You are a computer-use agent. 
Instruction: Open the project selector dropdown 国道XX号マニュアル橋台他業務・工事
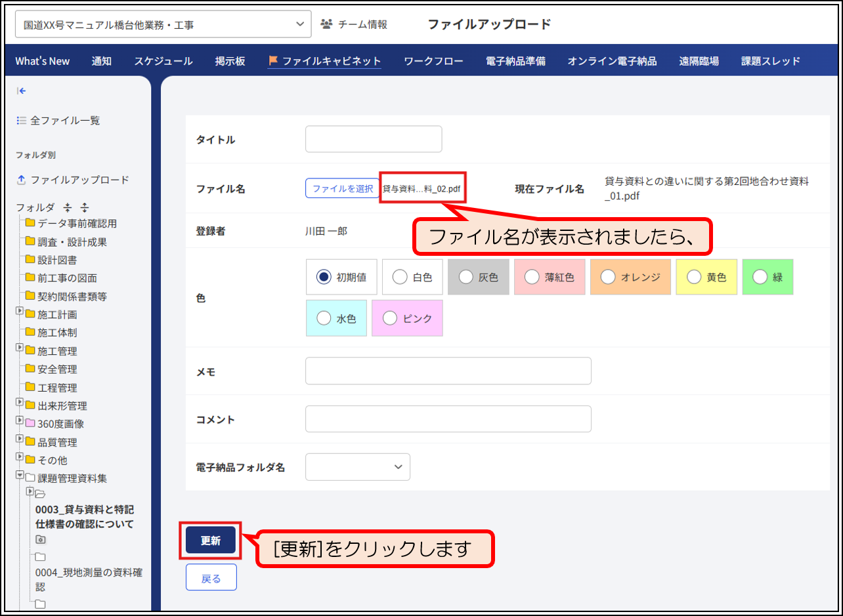coord(163,24)
